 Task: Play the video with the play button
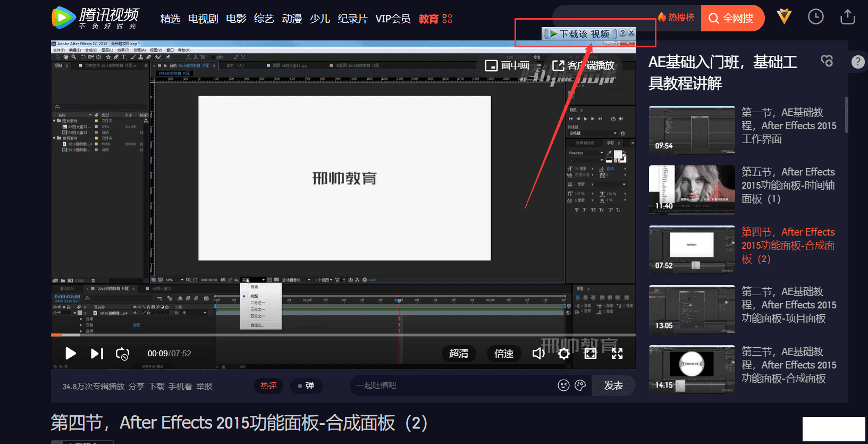tap(70, 354)
